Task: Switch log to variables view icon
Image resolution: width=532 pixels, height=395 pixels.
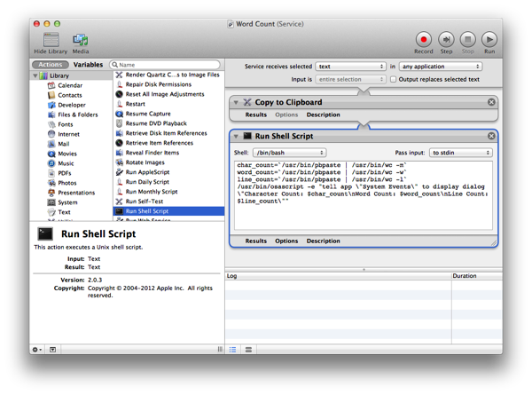Action: 248,350
